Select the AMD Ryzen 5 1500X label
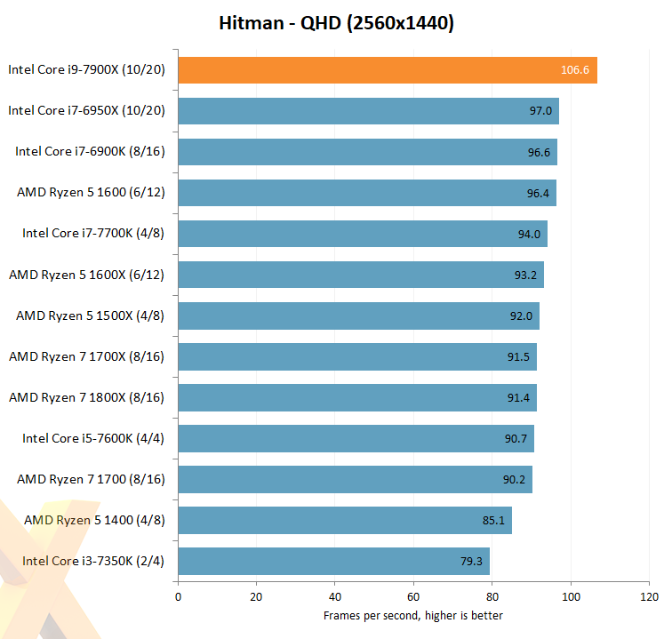 tap(90, 316)
